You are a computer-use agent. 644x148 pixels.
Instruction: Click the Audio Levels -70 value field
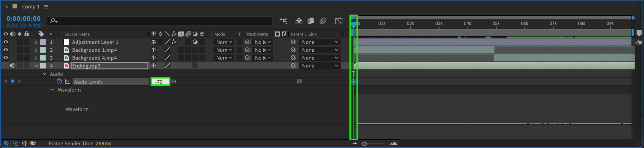160,82
